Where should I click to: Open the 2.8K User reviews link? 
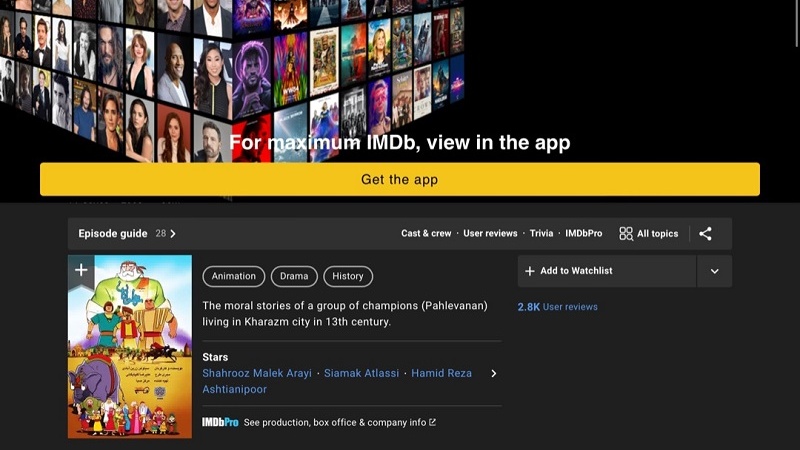point(557,307)
